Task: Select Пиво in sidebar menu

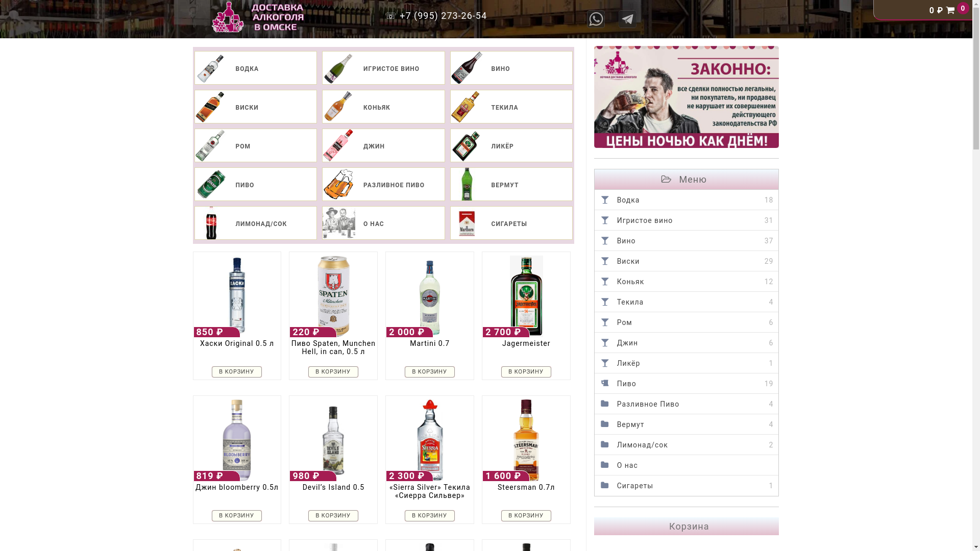Action: pos(686,384)
